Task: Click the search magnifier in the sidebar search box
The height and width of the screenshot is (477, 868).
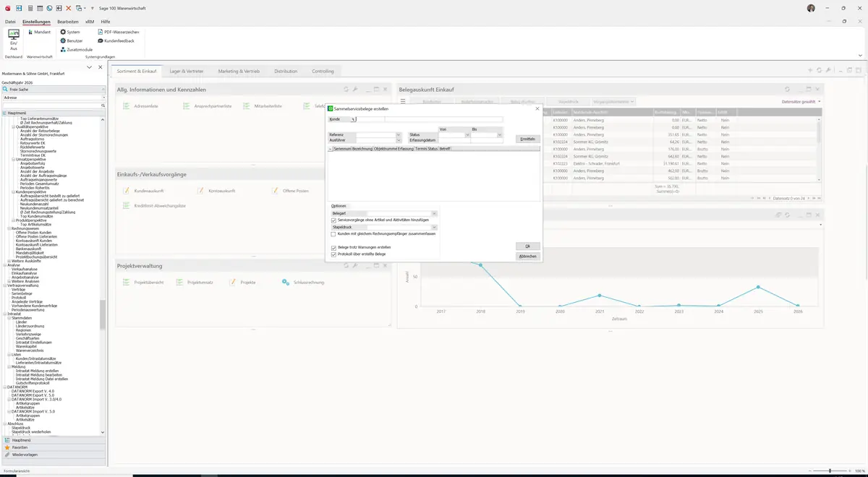Action: pyautogui.click(x=103, y=106)
